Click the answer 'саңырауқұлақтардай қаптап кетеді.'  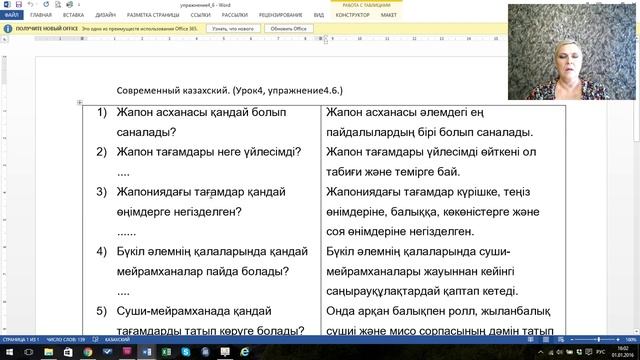click(422, 291)
